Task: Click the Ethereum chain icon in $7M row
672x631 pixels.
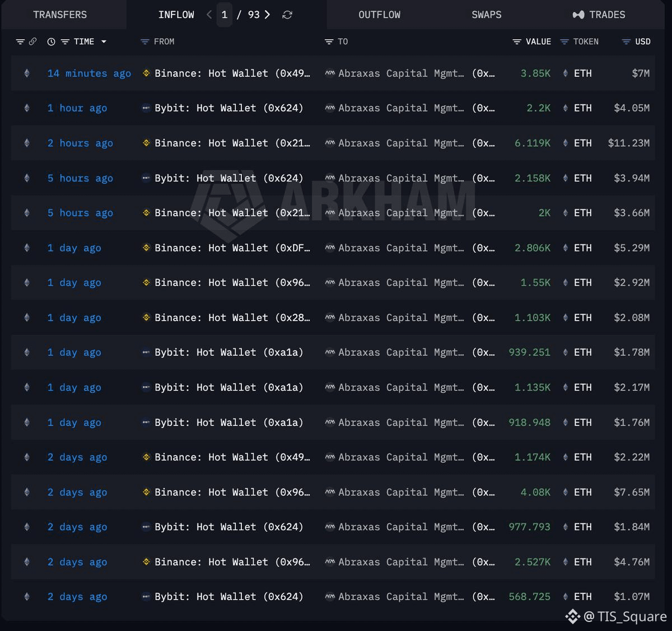Action: (26, 73)
